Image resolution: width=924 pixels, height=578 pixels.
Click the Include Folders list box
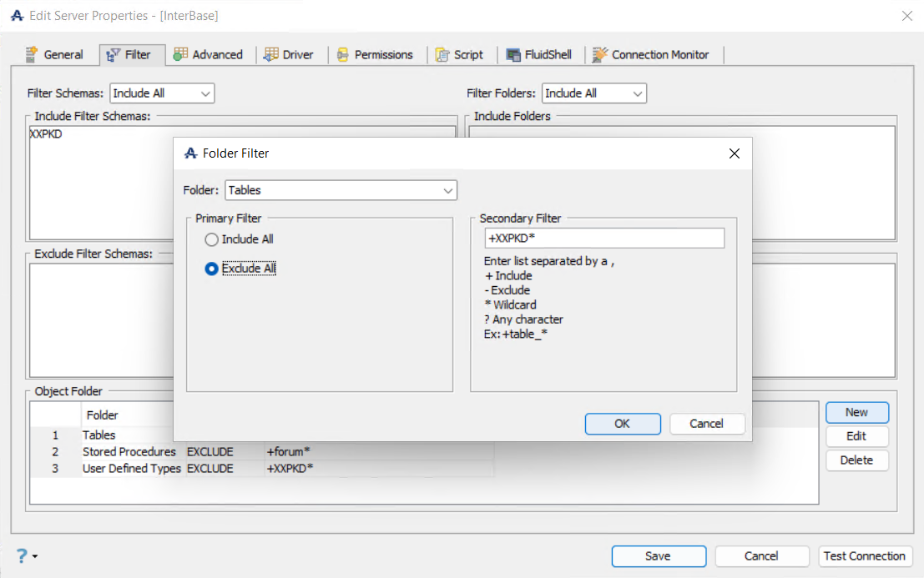[x=824, y=183]
